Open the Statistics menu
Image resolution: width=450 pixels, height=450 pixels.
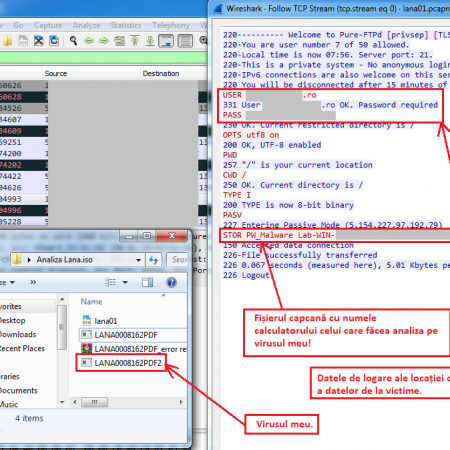126,25
